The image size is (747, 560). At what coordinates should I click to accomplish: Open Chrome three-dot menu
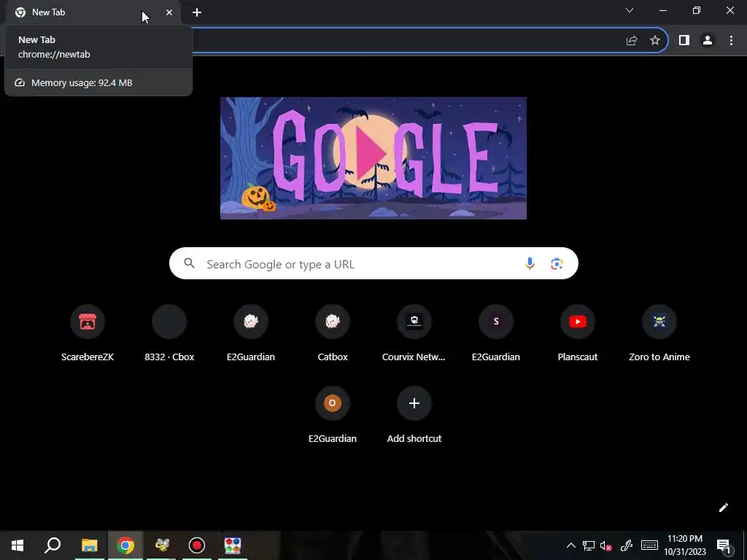pyautogui.click(x=731, y=41)
